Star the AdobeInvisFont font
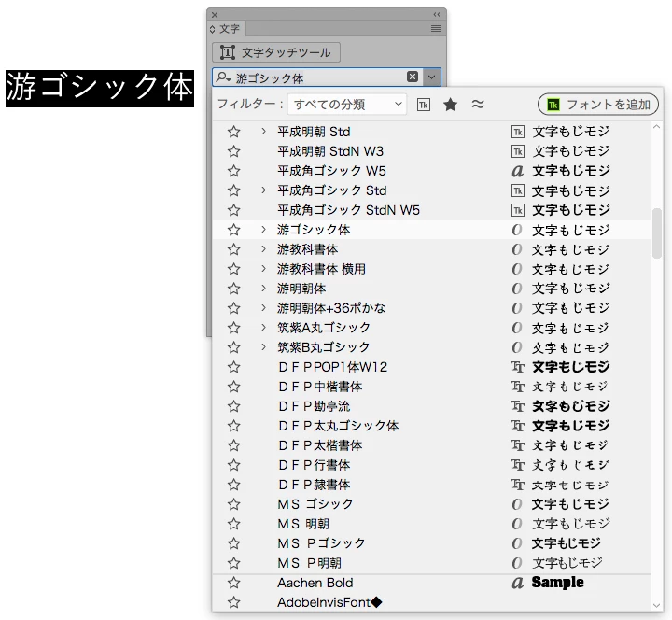The image size is (672, 620). 233,602
